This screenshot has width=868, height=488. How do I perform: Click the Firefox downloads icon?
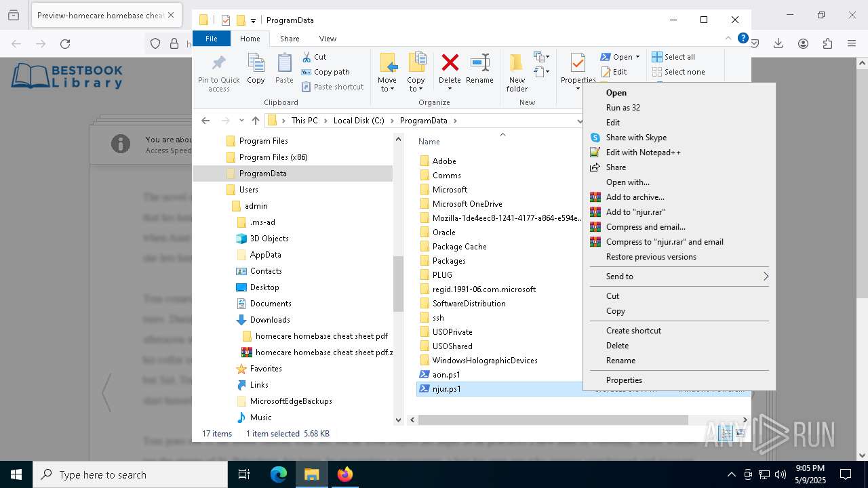click(778, 44)
